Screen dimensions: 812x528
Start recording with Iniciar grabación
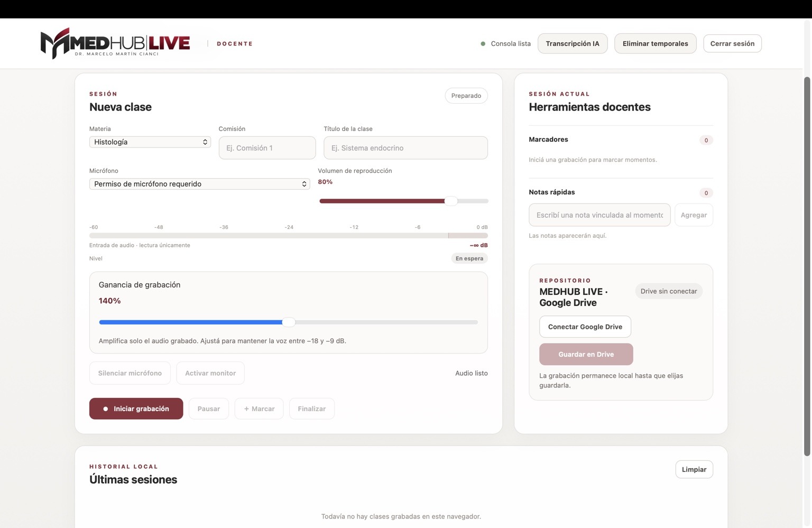pyautogui.click(x=136, y=409)
